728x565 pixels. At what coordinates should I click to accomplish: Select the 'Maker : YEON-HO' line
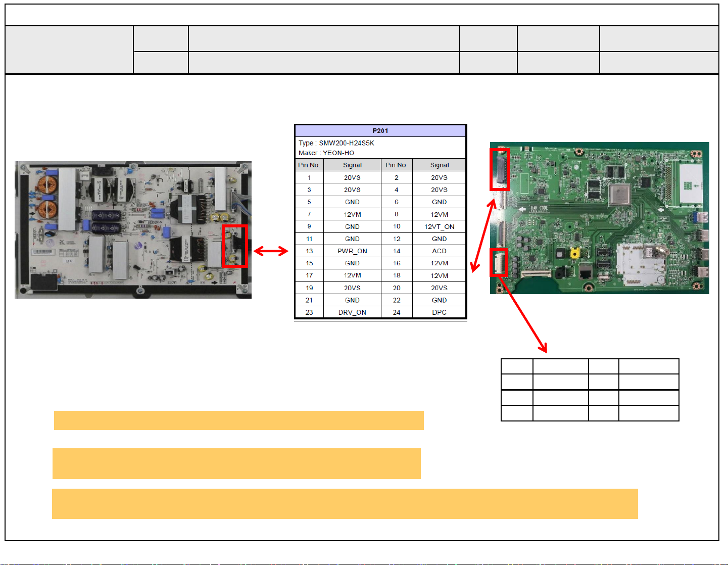326,153
